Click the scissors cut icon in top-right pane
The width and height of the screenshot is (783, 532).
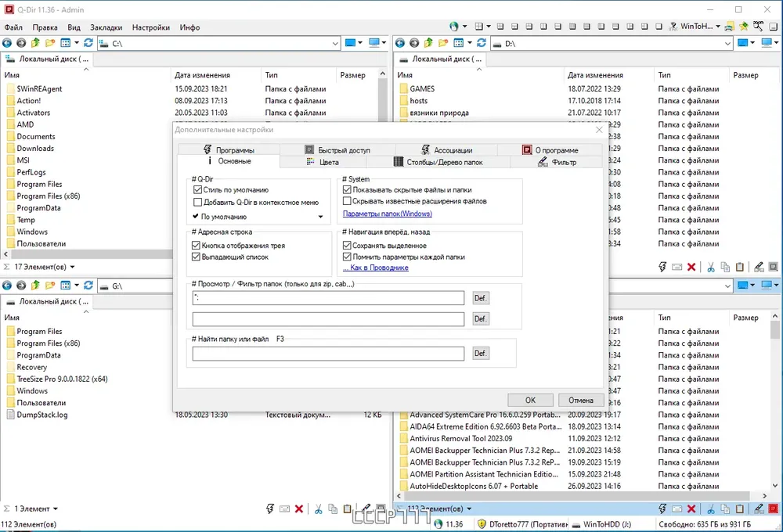pos(711,267)
